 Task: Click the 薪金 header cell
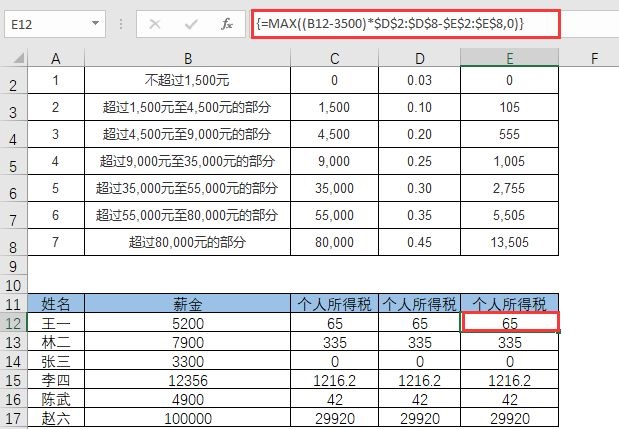[188, 304]
